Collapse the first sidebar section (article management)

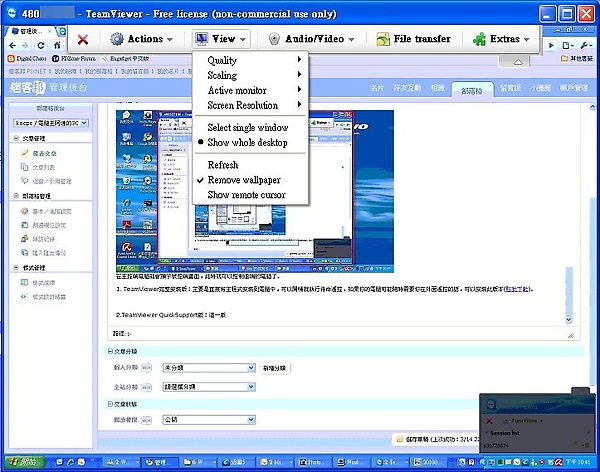tap(16, 138)
